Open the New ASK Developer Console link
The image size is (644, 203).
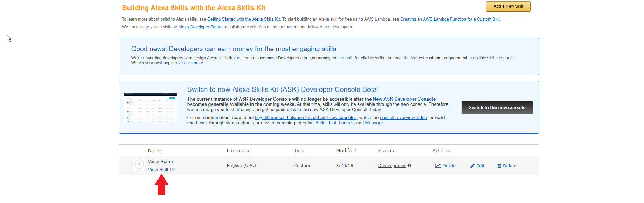click(404, 99)
